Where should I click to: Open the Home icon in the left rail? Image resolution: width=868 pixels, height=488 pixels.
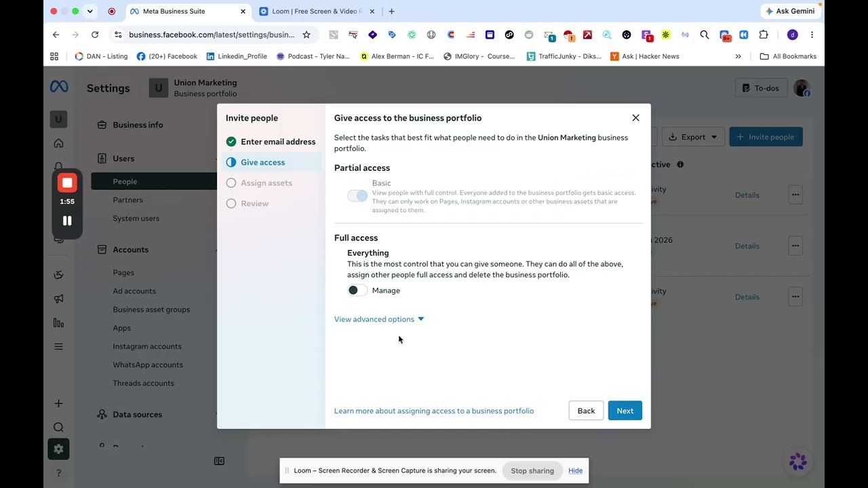pos(58,143)
